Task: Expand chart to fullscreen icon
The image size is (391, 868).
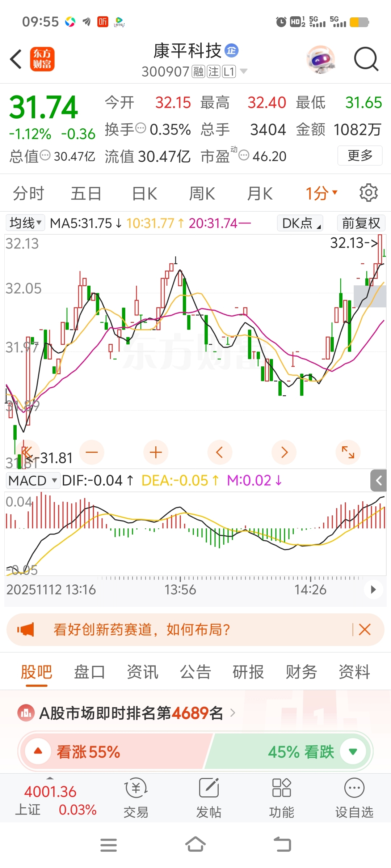Action: coord(348,452)
